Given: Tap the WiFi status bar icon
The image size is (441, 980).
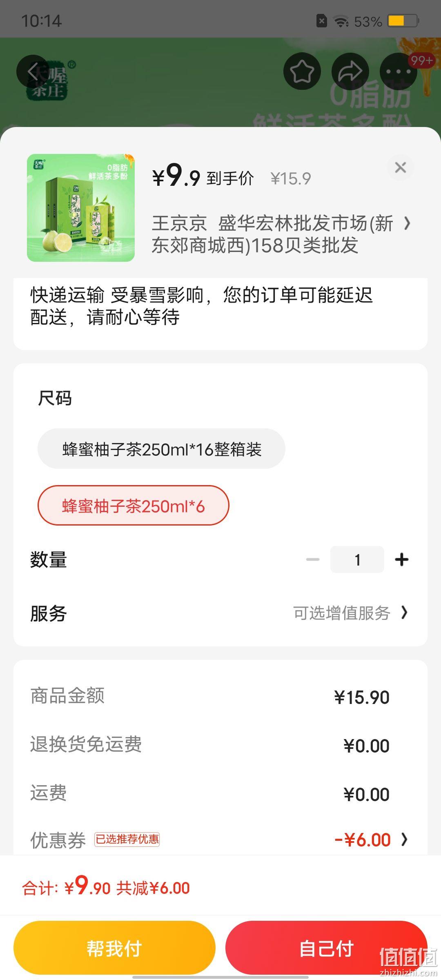Looking at the screenshot, I should [341, 21].
